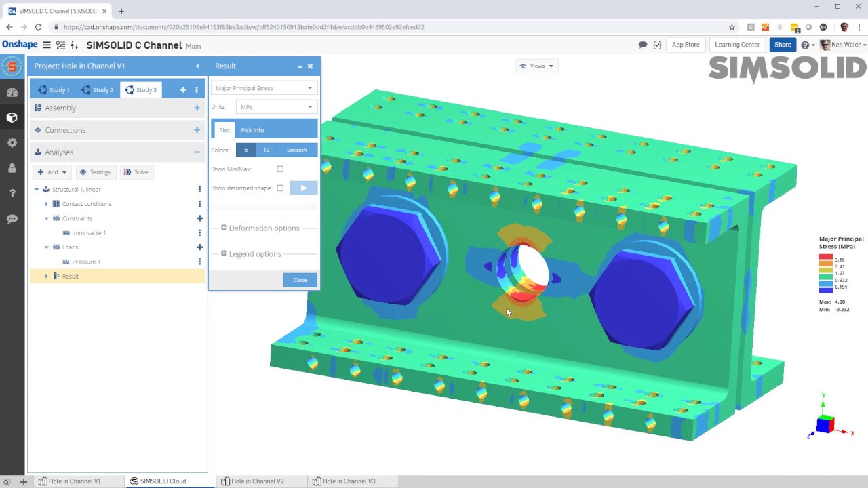
Task: Open the settings gear in sidebar
Action: pyautogui.click(x=12, y=142)
